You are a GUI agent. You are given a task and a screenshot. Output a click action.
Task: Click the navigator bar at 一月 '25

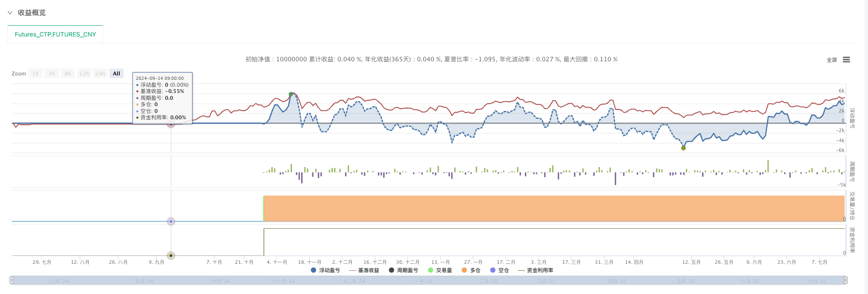423,281
